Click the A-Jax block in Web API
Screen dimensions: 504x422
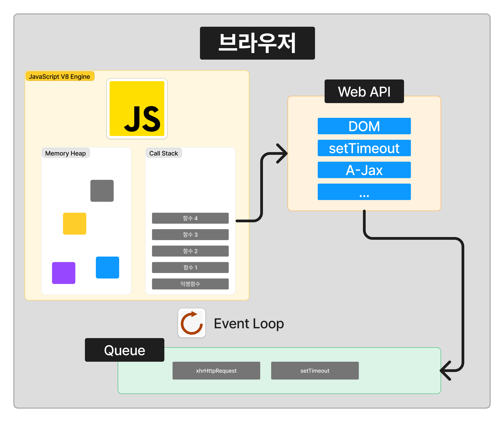tap(364, 170)
